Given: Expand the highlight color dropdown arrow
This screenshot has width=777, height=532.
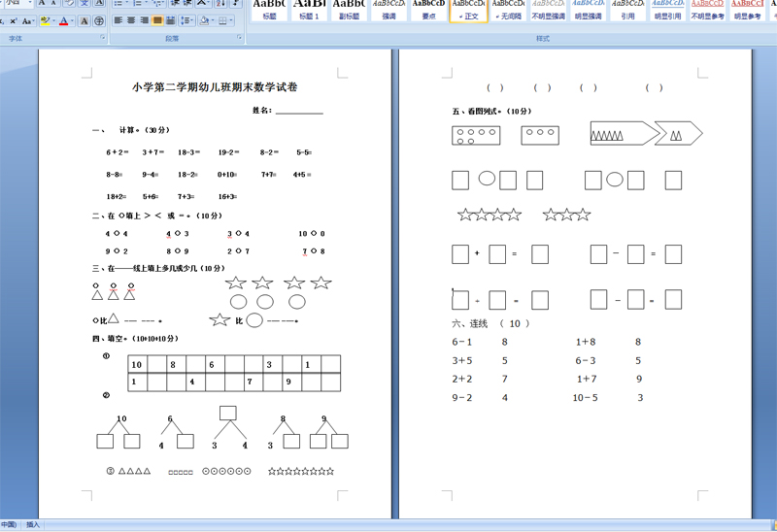Looking at the screenshot, I should click(53, 20).
